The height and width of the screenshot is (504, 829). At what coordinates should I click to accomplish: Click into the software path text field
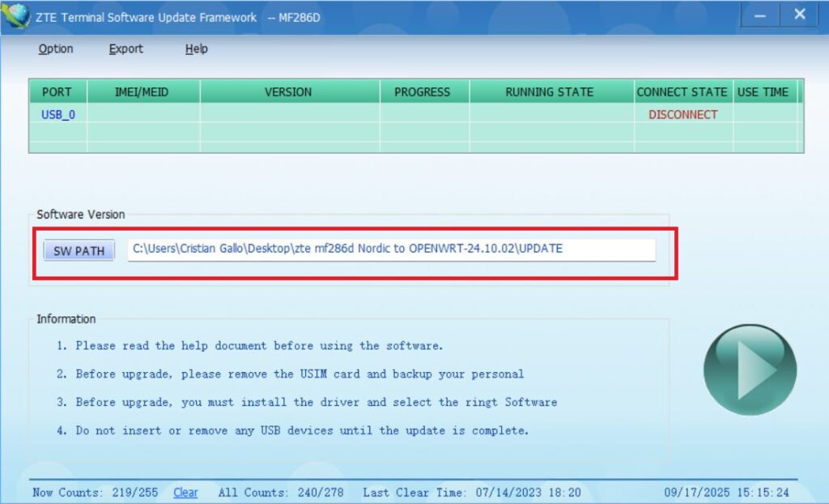[x=391, y=250]
